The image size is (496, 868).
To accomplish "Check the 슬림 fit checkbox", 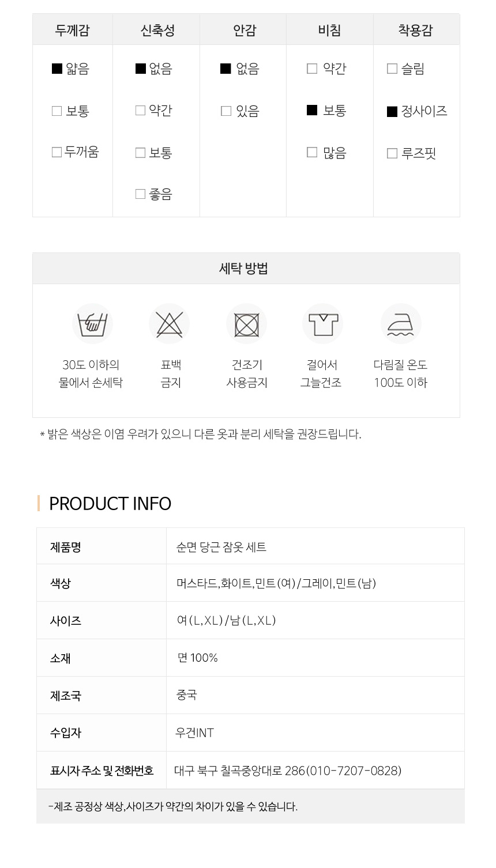I will point(392,69).
